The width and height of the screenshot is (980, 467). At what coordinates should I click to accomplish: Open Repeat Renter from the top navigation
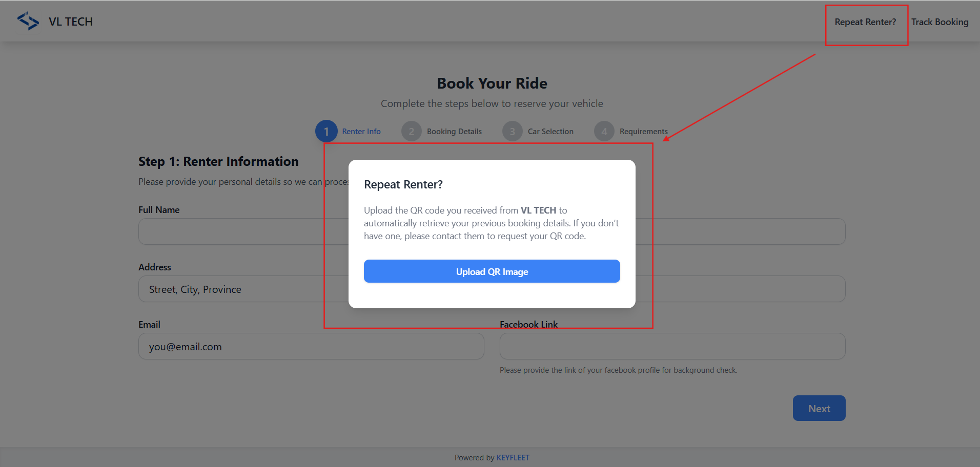point(865,22)
